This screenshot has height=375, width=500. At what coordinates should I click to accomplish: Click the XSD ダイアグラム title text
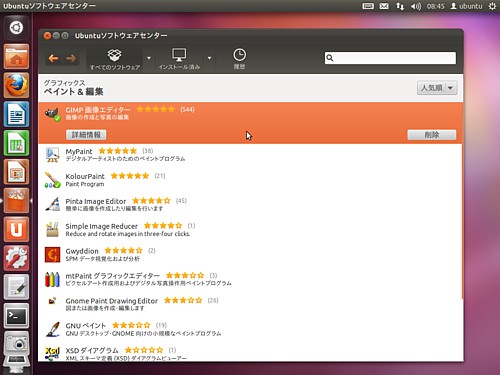pos(92,350)
